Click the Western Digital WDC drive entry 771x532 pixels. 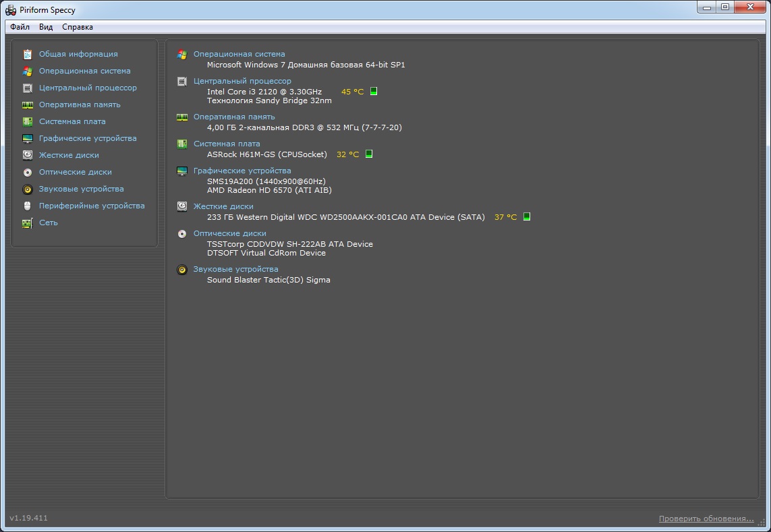(x=345, y=217)
